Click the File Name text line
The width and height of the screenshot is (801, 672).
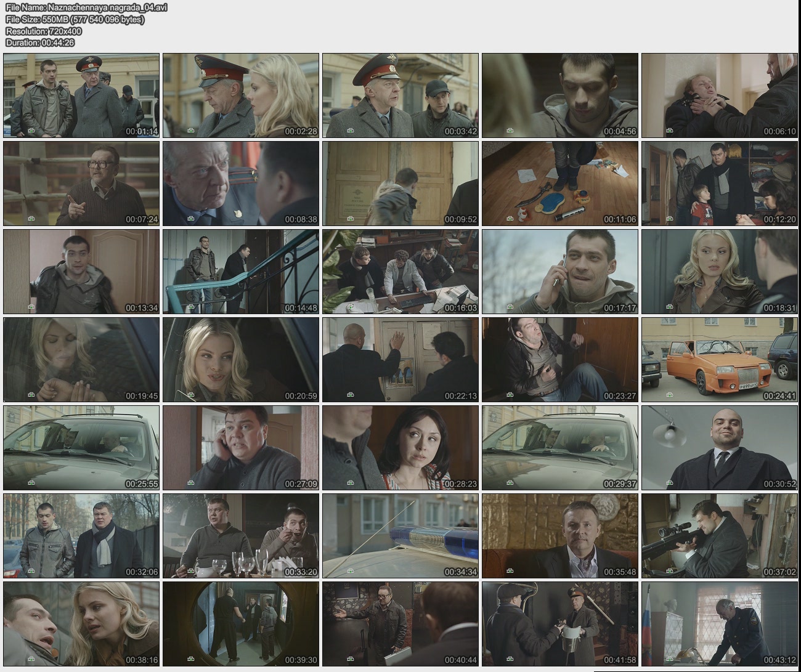86,7
